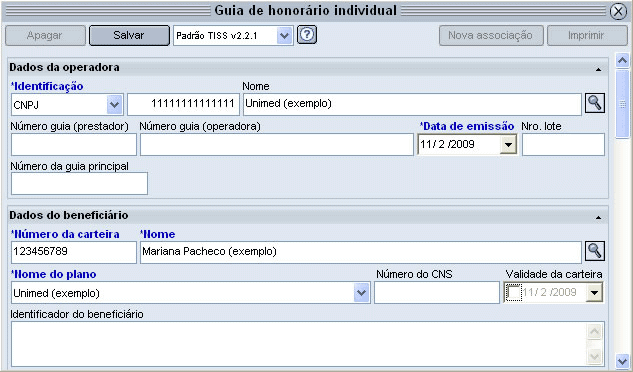
Task: Click the scroll up arrow of the form
Action: click(622, 61)
